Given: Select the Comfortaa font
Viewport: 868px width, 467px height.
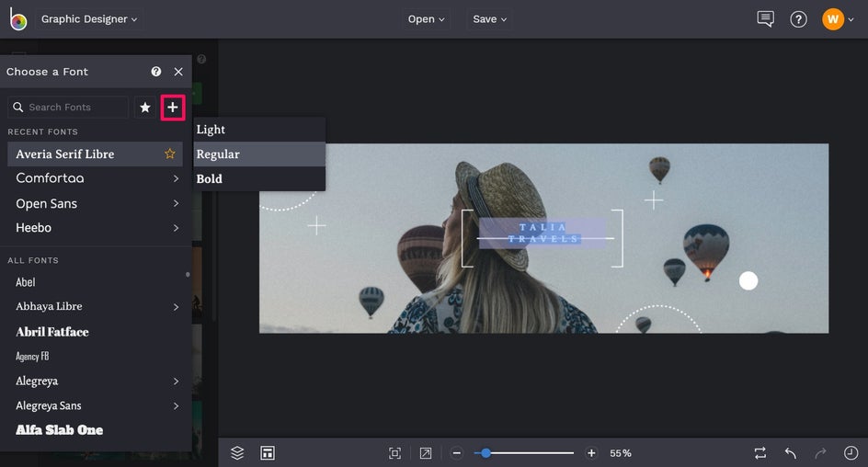Looking at the screenshot, I should click(50, 178).
